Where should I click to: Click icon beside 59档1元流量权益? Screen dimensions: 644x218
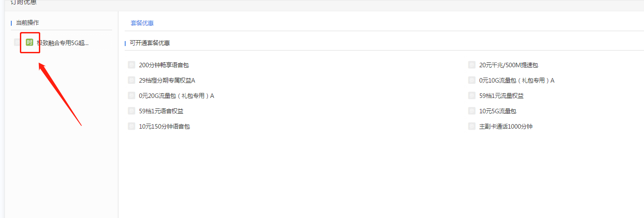(x=472, y=96)
